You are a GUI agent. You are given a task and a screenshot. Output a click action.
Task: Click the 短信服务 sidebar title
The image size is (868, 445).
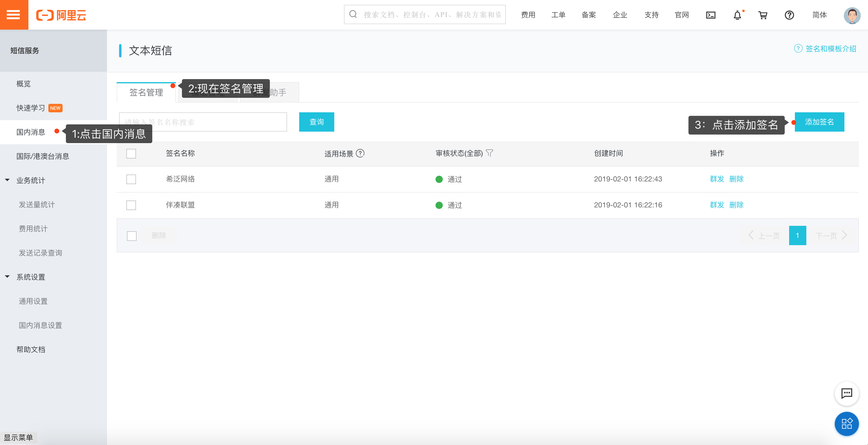(x=24, y=50)
